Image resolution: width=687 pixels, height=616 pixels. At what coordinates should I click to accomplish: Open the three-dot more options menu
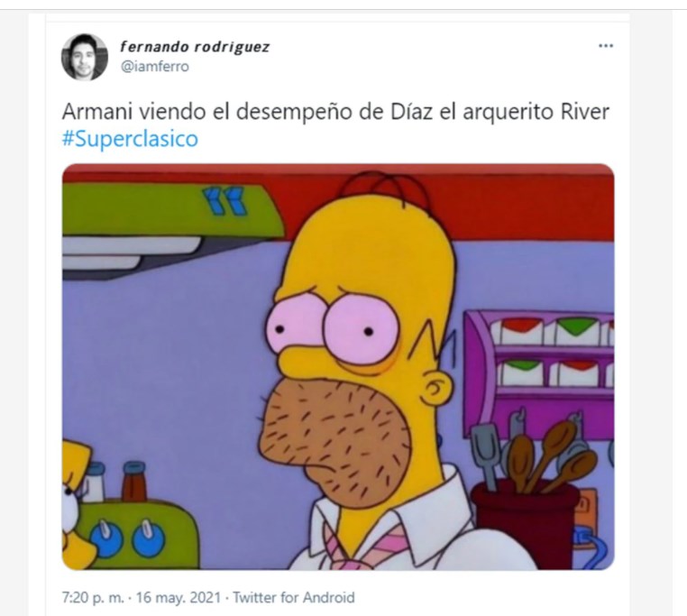tap(606, 46)
